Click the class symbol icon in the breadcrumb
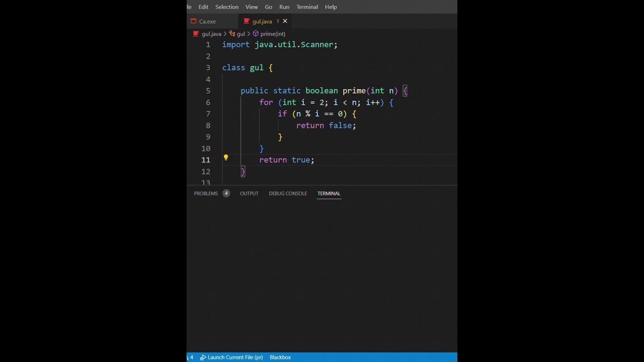The width and height of the screenshot is (644, 362). point(232,34)
